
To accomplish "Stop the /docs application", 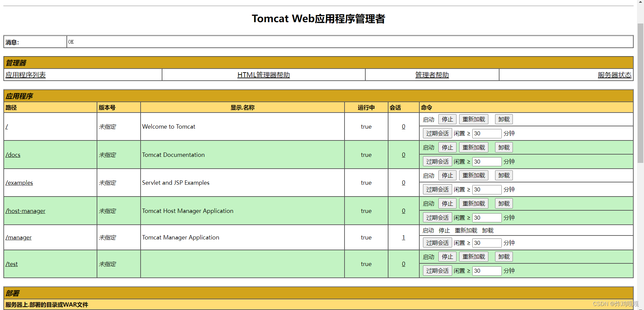I will (x=447, y=147).
